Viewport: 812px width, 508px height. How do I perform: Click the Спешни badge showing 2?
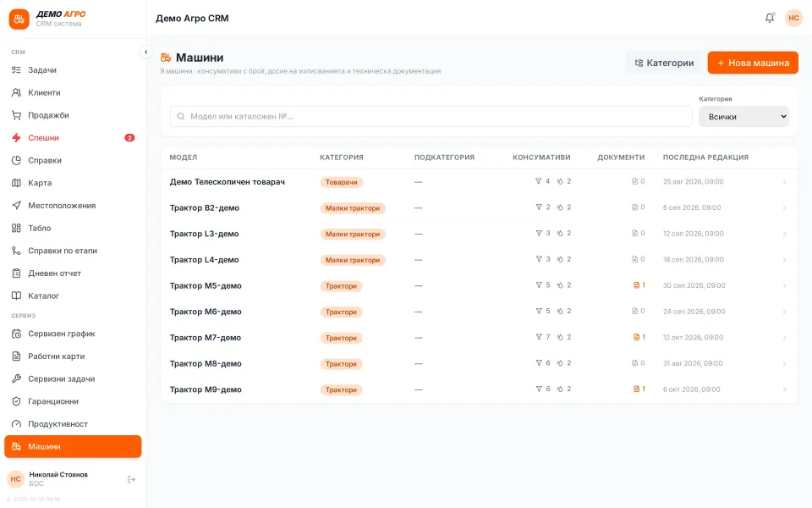(129, 138)
